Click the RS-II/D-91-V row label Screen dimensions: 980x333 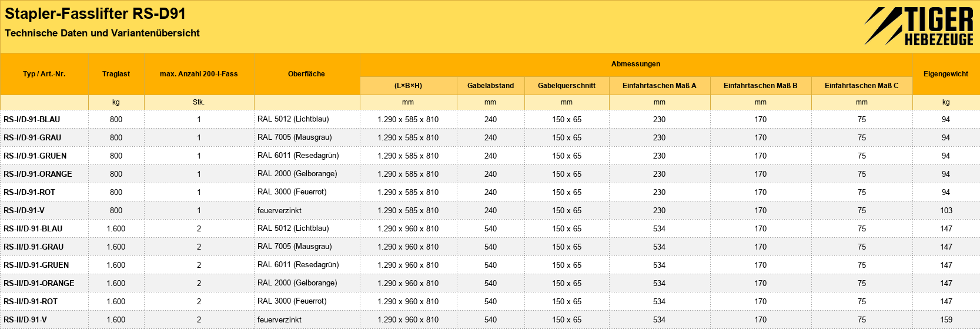tap(25, 319)
